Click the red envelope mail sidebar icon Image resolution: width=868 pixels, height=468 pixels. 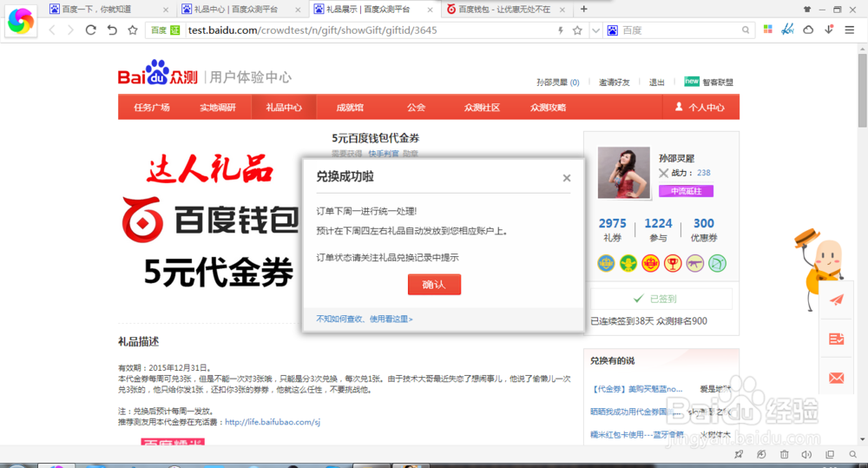coord(837,378)
